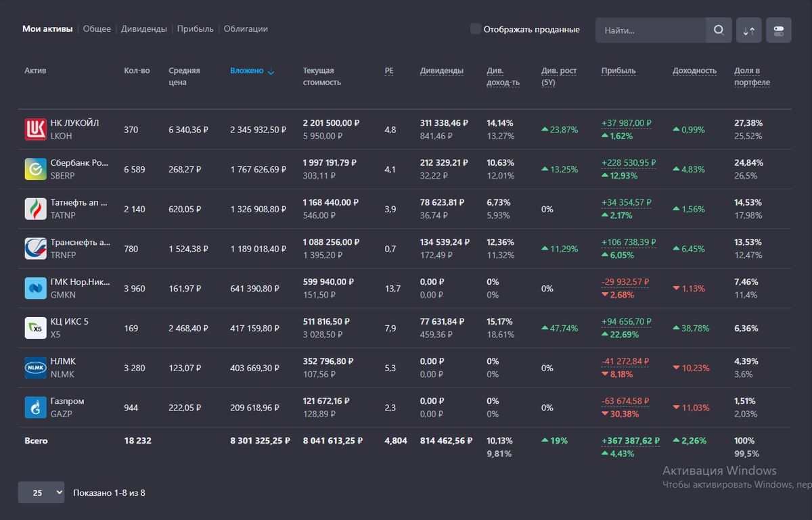Switch to the 'Облигации' tab
Viewport: 812px width, 520px height.
(x=246, y=29)
